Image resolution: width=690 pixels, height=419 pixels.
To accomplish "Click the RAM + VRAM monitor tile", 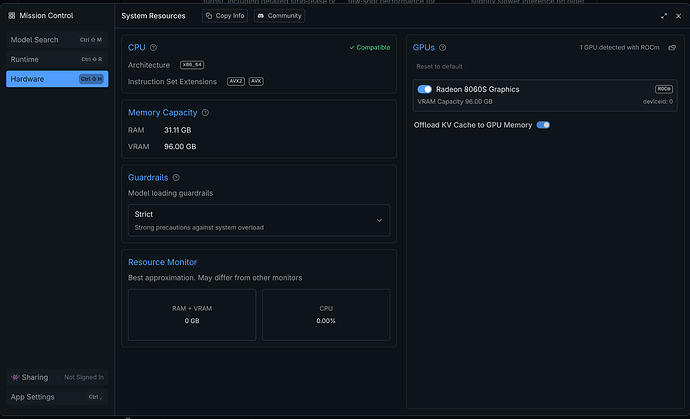I will (192, 315).
